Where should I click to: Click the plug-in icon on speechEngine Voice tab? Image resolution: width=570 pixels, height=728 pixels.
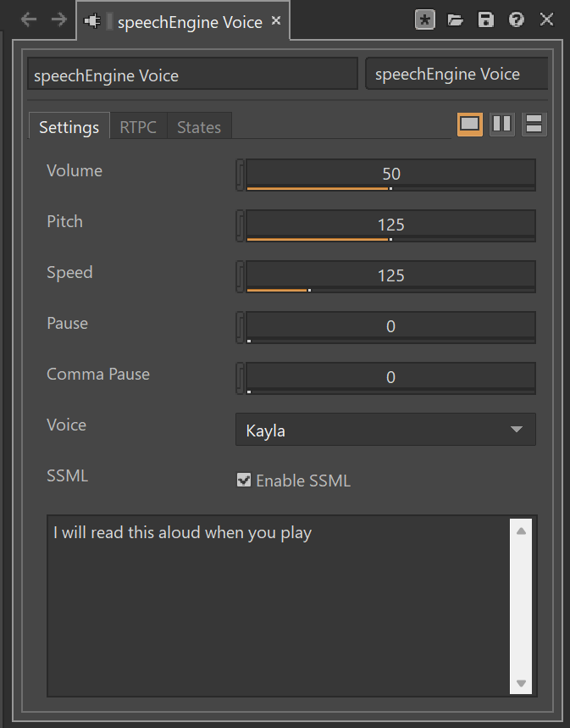[92, 21]
